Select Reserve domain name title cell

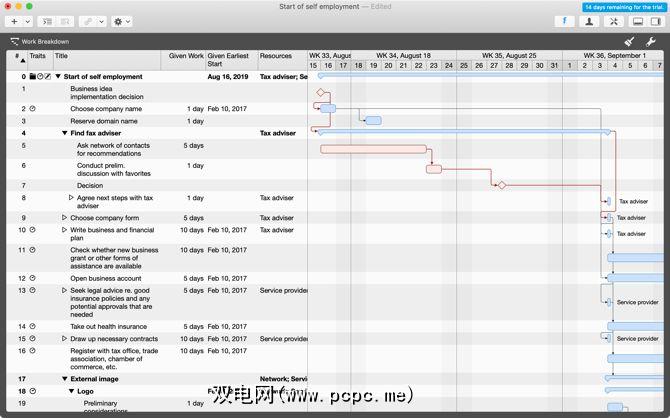click(104, 121)
